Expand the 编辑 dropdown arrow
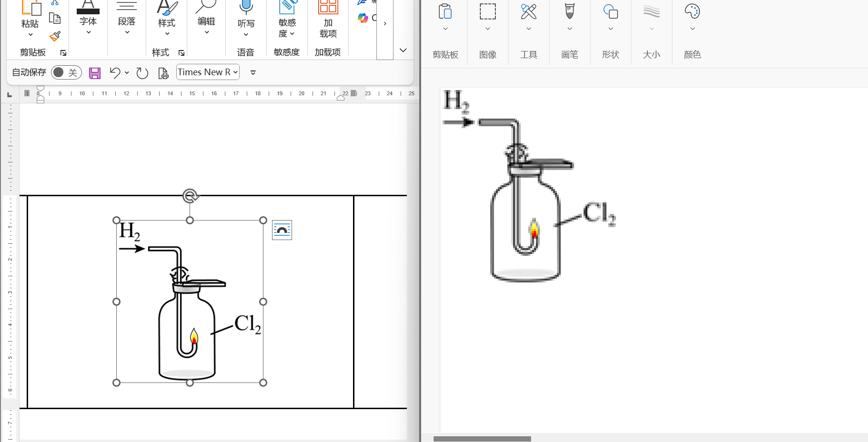Screen dimensions: 868x442 pos(207,32)
